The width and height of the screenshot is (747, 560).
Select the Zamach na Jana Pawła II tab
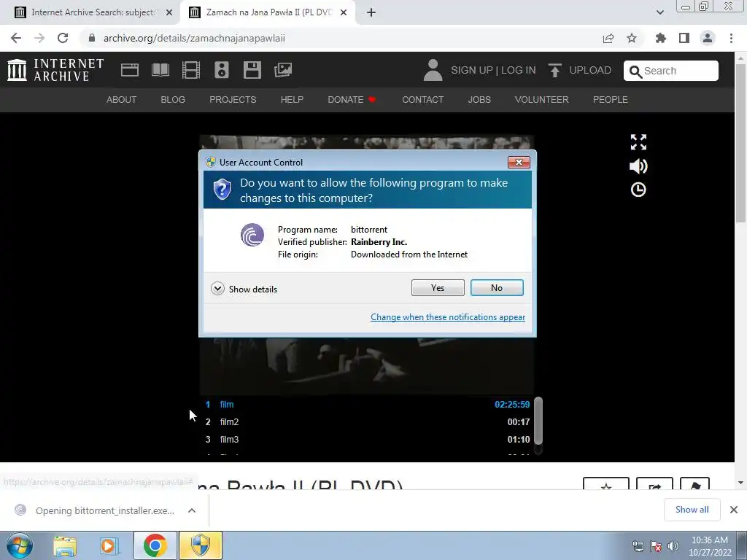pos(267,12)
